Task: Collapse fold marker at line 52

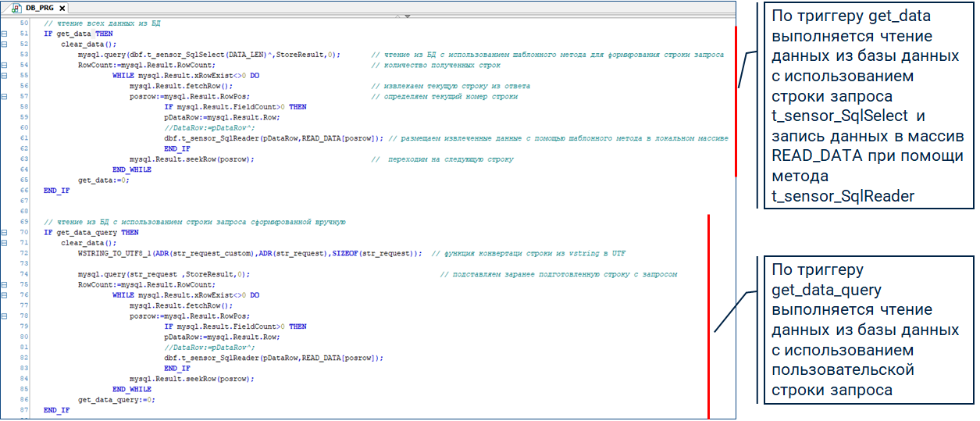Action: pos(5,45)
